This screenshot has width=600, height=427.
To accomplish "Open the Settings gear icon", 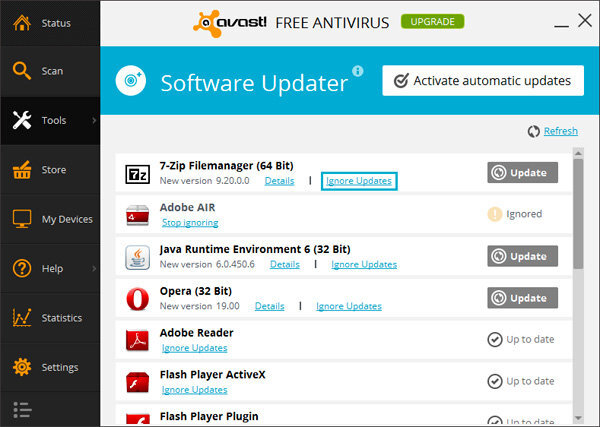I will pyautogui.click(x=22, y=367).
